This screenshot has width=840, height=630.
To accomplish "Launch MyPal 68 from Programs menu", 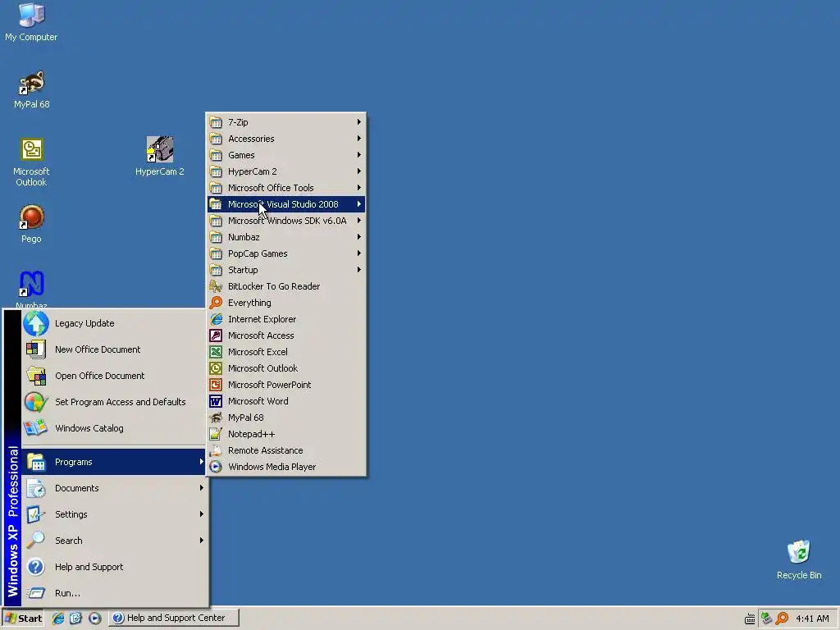I will [286, 418].
